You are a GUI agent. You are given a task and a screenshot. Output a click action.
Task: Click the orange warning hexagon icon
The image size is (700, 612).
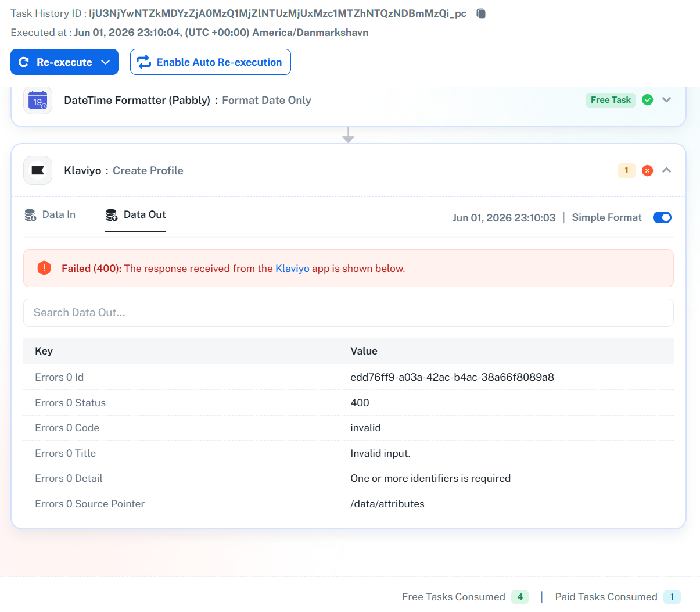click(x=44, y=268)
